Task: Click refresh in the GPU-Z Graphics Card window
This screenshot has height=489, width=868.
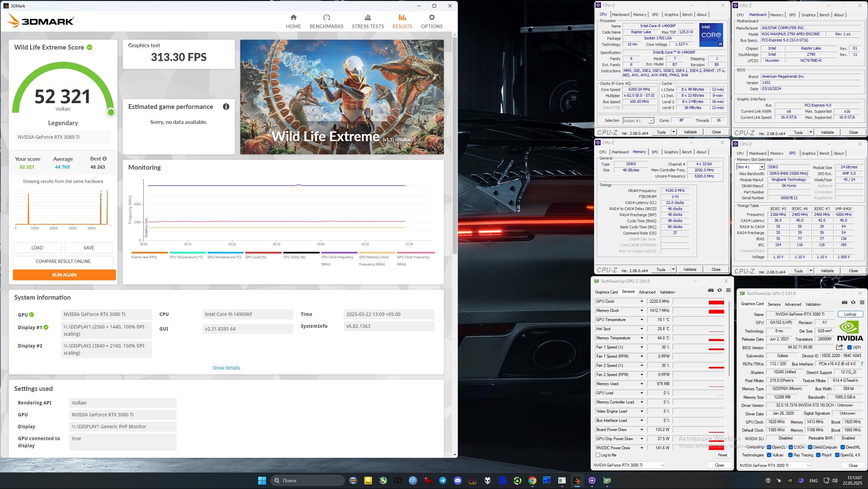Action: coord(853,302)
